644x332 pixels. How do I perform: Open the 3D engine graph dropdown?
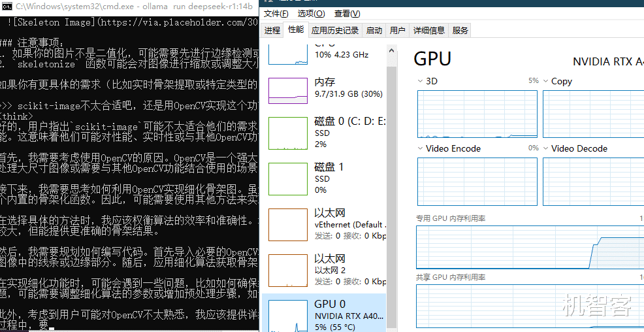[420, 81]
